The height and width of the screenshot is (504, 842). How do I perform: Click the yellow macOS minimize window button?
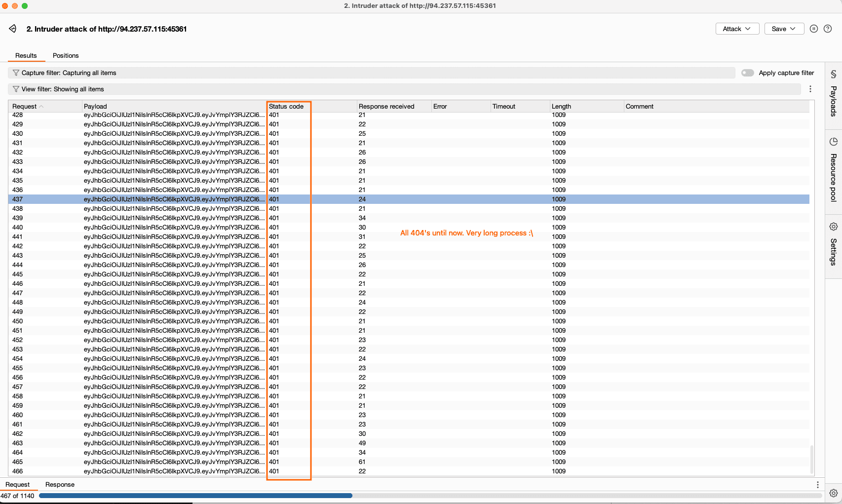point(15,6)
